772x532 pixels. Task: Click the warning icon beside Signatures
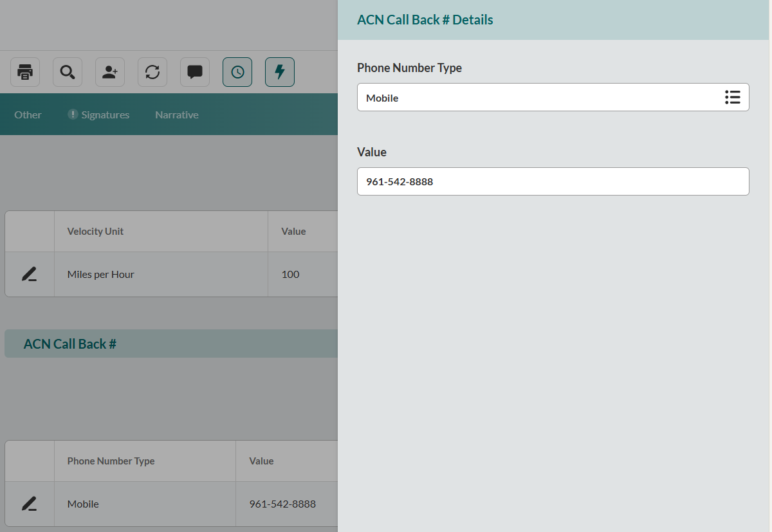pyautogui.click(x=73, y=115)
